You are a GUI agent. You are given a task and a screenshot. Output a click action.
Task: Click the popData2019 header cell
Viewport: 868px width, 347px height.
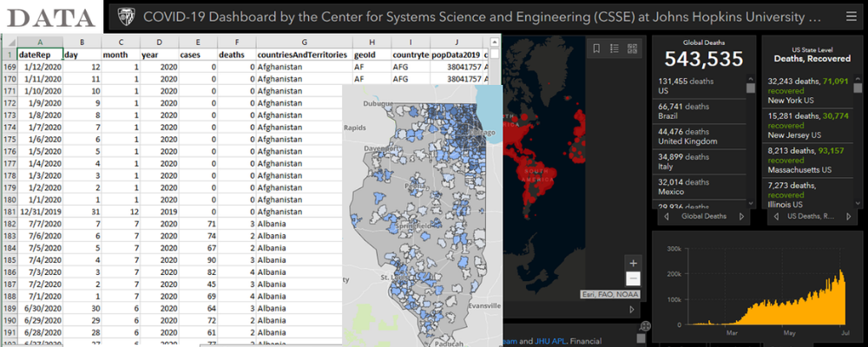click(457, 55)
